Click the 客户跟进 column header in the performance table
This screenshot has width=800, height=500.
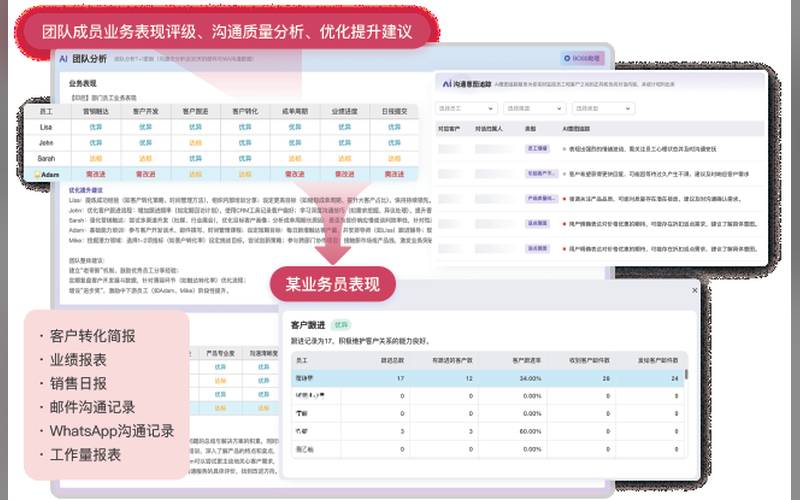195,111
